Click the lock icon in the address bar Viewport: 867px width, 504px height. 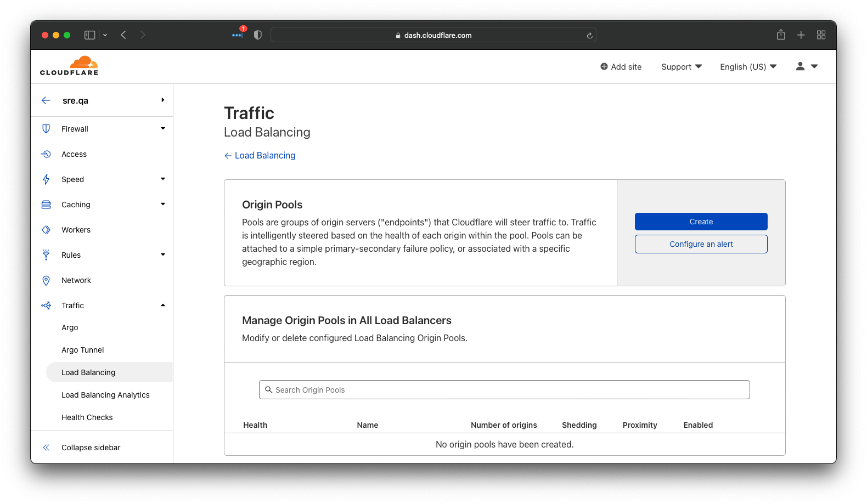[x=398, y=35]
